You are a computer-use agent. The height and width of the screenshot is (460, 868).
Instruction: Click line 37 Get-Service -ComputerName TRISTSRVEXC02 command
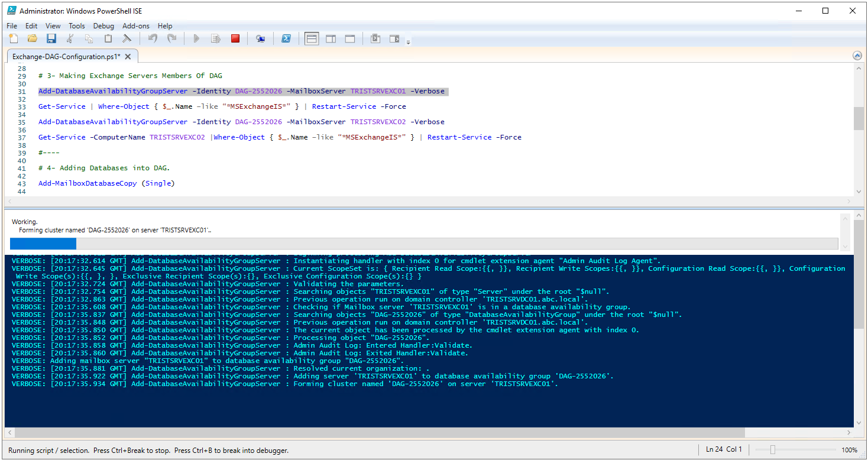(x=280, y=137)
